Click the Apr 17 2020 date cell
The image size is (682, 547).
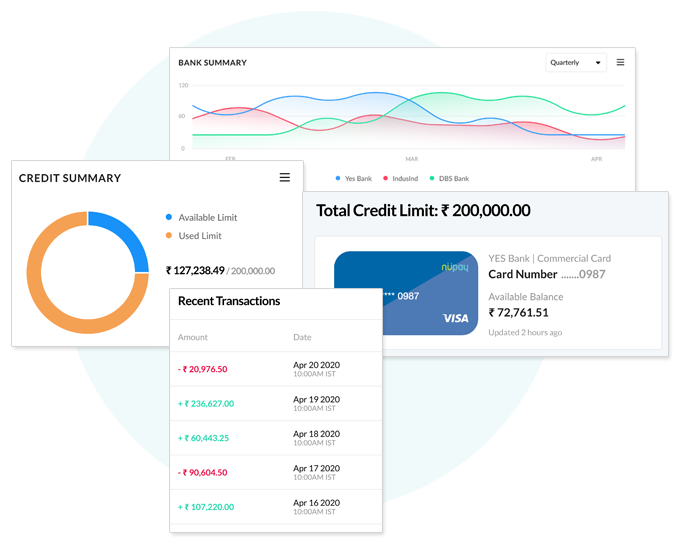click(x=316, y=472)
